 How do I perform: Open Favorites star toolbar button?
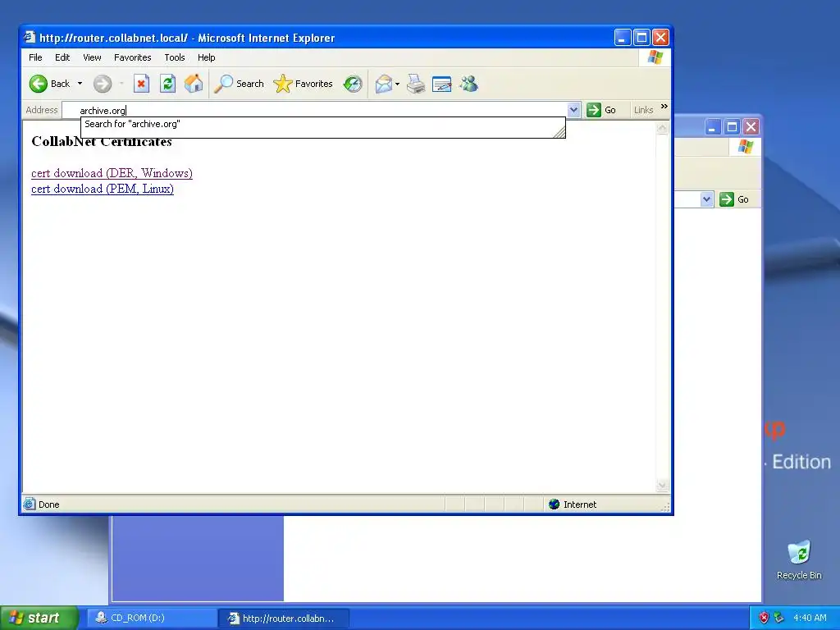click(x=304, y=84)
